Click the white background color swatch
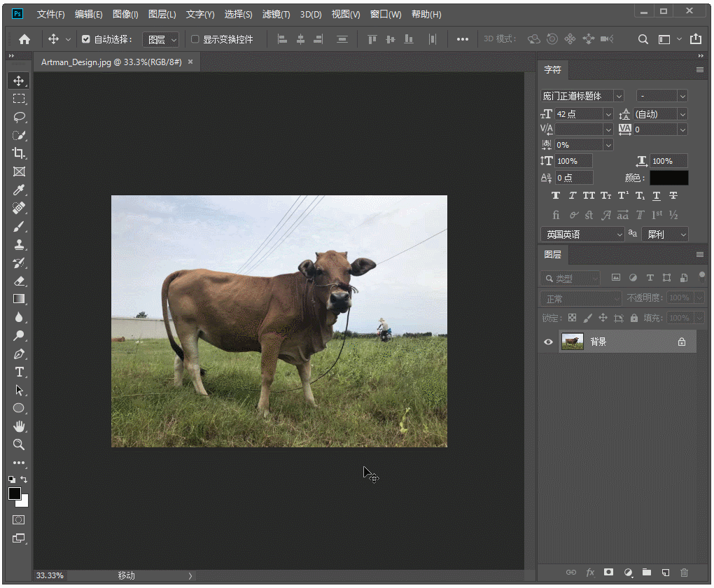This screenshot has height=588, width=714. coord(23,502)
